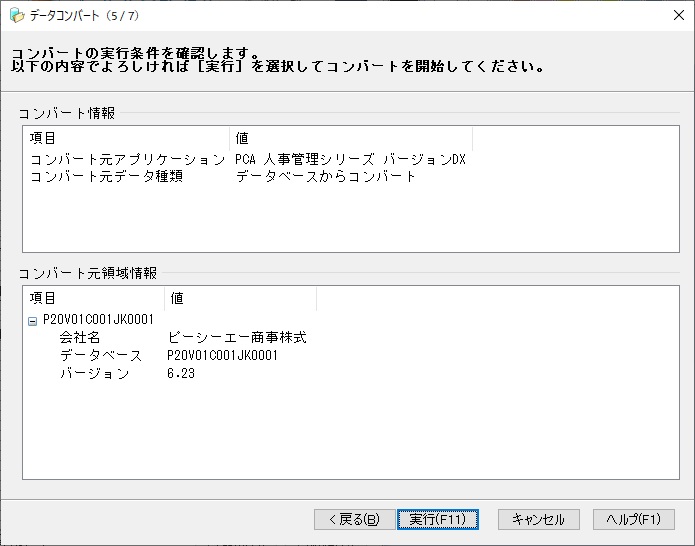Cancel the wizard with the キャンセル button
The image size is (695, 546).
pos(539,519)
